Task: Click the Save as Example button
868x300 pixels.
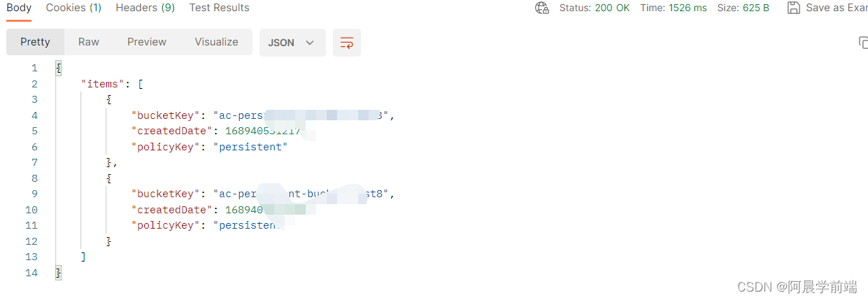Action: tap(829, 8)
